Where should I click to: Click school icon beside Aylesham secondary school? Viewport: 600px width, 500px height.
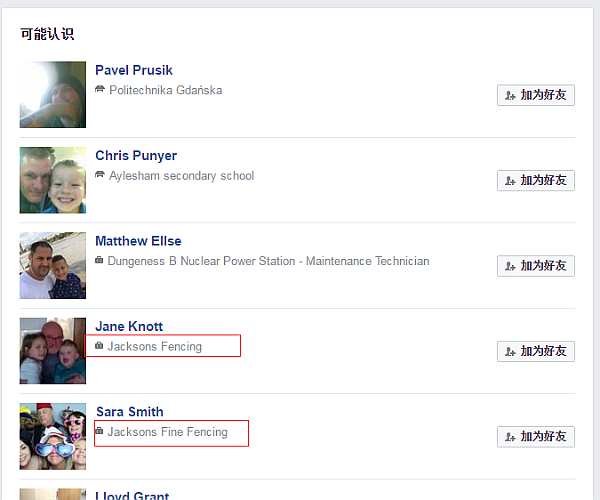coord(99,174)
